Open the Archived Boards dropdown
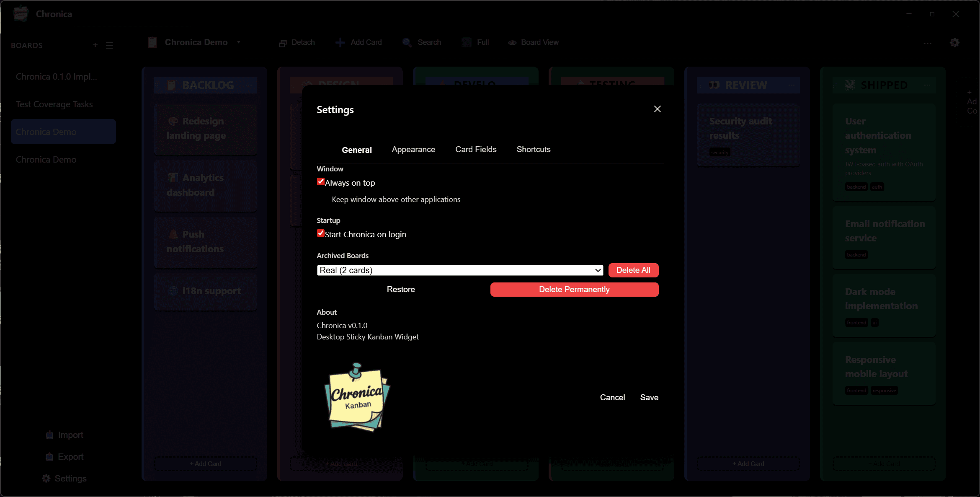 tap(459, 270)
